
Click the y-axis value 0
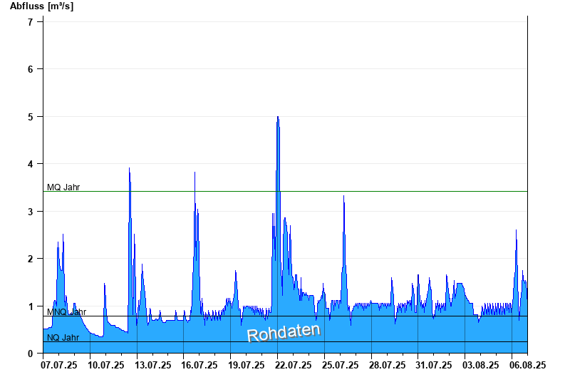click(x=30, y=354)
